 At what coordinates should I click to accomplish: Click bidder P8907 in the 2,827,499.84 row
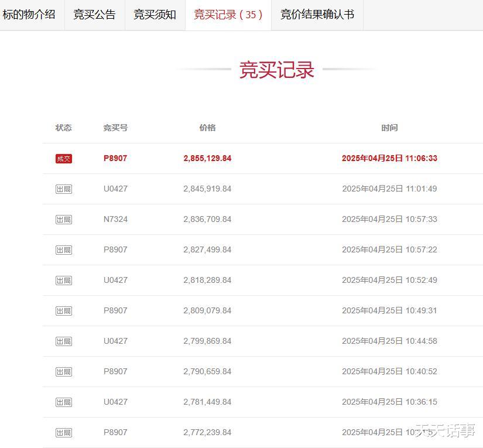tap(115, 249)
